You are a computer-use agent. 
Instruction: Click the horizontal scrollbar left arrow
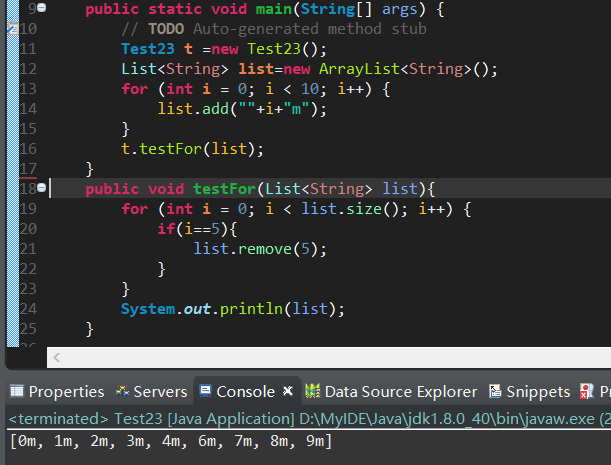tap(57, 357)
